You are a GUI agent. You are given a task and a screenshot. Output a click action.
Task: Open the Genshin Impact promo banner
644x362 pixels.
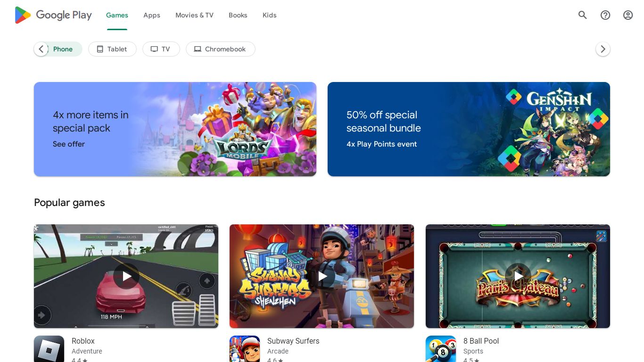[469, 129]
